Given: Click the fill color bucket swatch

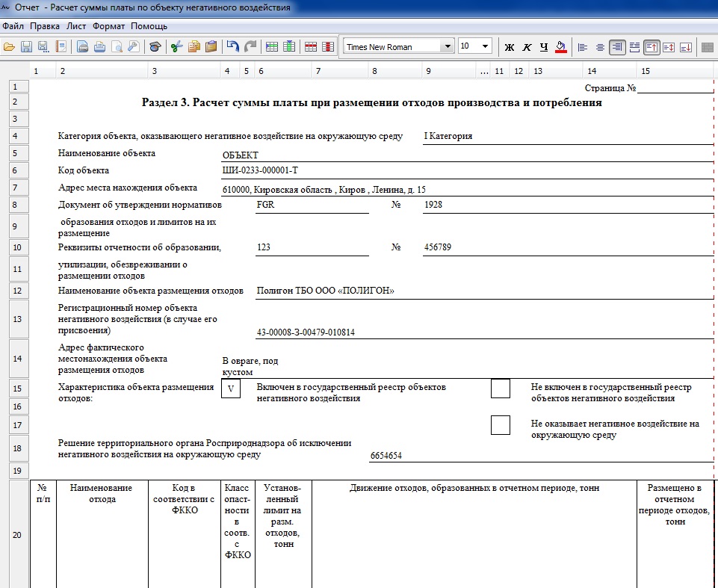Looking at the screenshot, I should click(x=560, y=47).
